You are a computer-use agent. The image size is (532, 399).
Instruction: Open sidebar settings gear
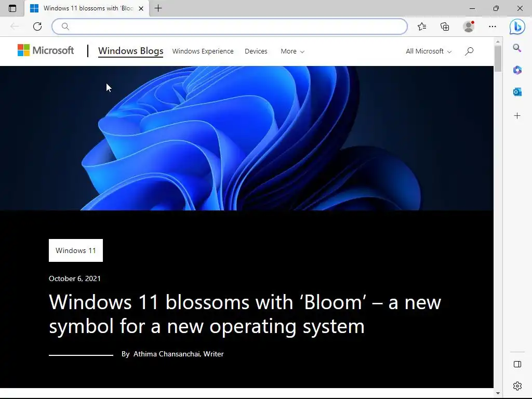coord(517,386)
